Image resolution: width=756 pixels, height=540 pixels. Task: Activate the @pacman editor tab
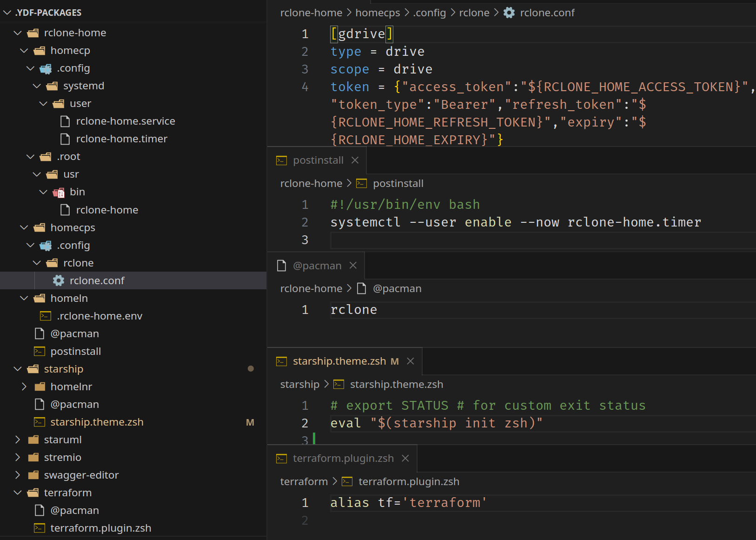[317, 266]
